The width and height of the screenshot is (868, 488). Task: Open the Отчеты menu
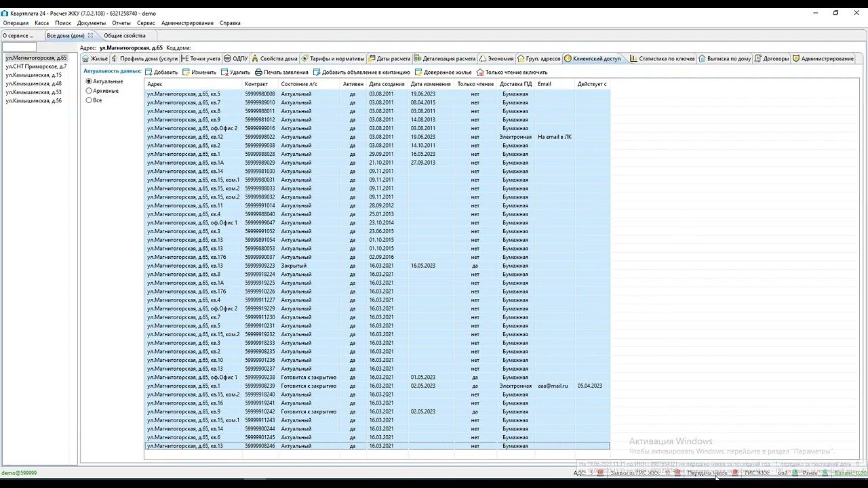click(121, 23)
